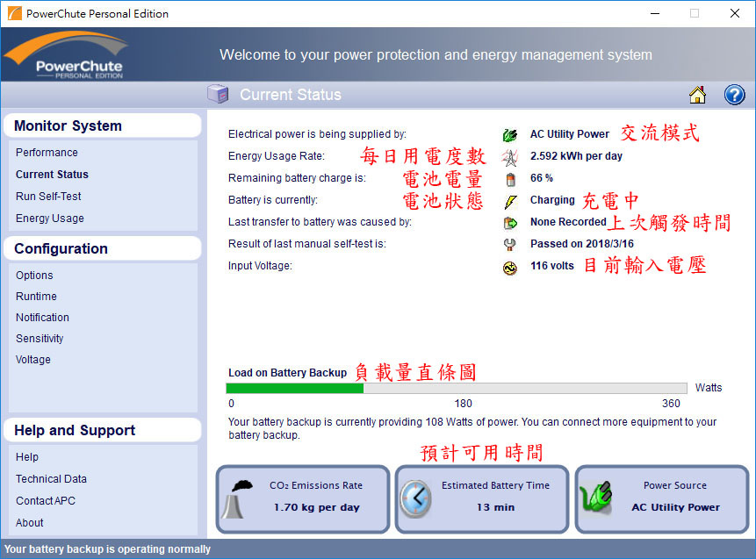Select Current Status in Monitor System
The width and height of the screenshot is (756, 559).
tap(52, 175)
